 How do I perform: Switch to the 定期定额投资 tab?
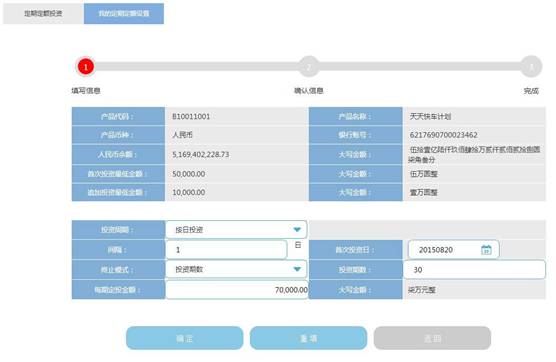[x=43, y=13]
